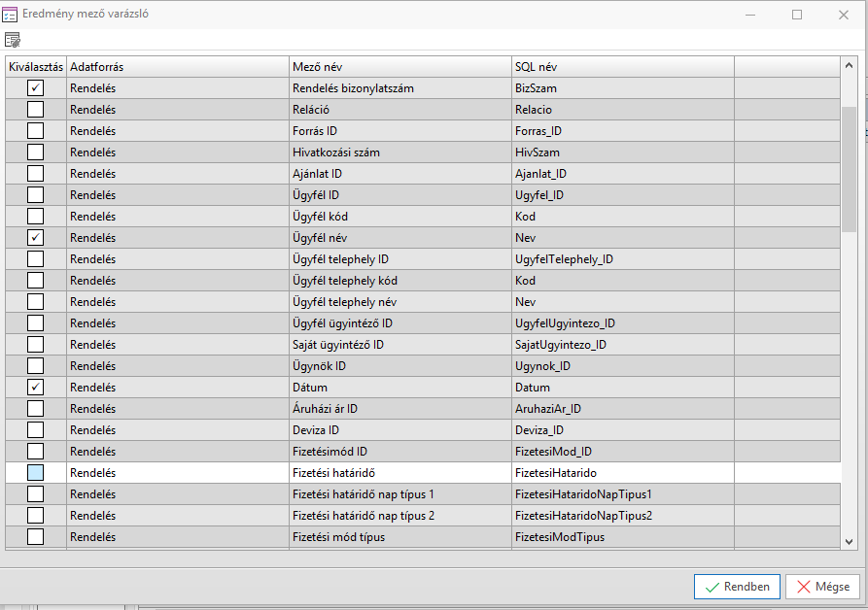This screenshot has width=868, height=610.
Task: Cancel with the Mégse button
Action: 822,587
